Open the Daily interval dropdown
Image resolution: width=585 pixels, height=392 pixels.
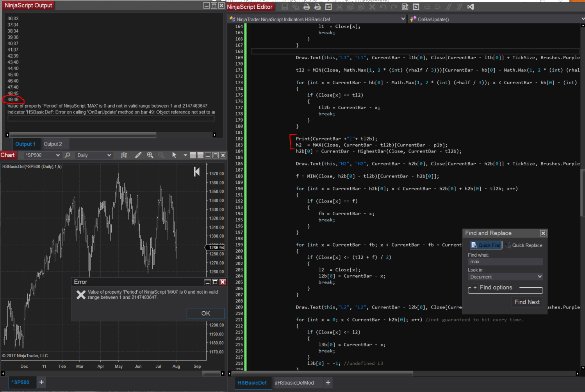(x=94, y=155)
